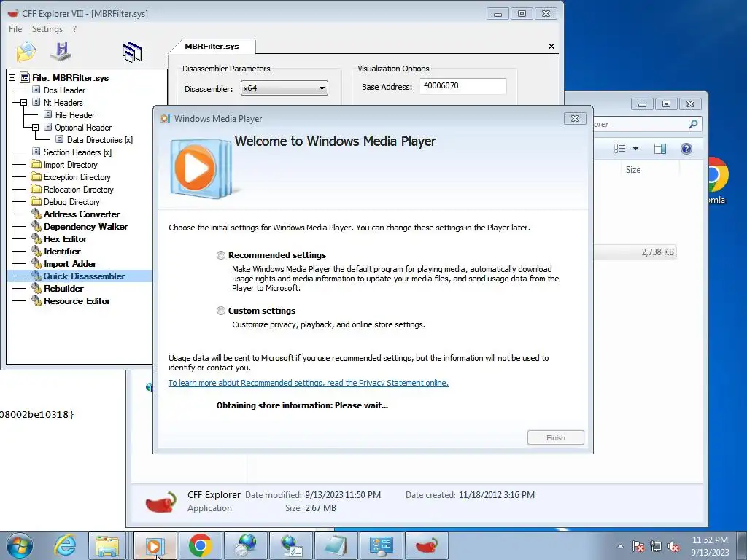The width and height of the screenshot is (747, 560).
Task: Open the Resource Editor tool
Action: point(77,301)
